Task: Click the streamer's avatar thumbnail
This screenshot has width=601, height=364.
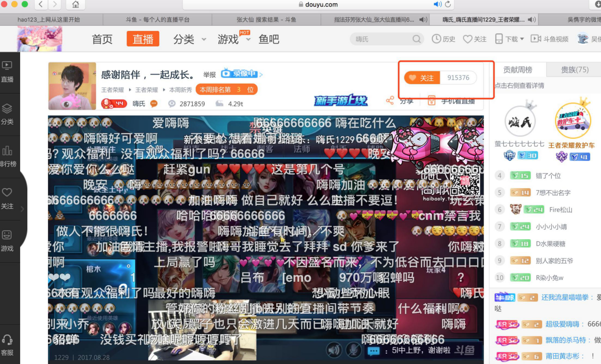Action: [72, 86]
